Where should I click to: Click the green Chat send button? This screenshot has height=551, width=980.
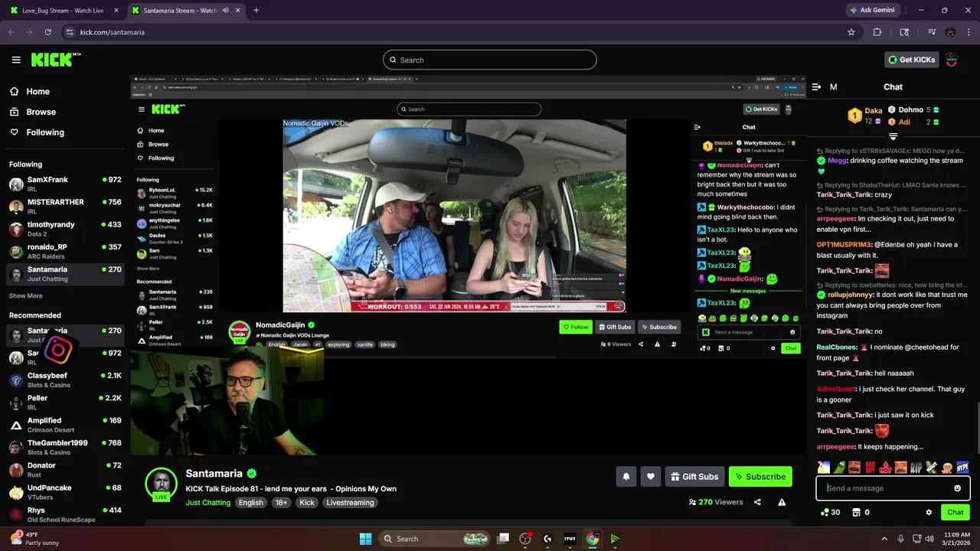click(x=955, y=512)
